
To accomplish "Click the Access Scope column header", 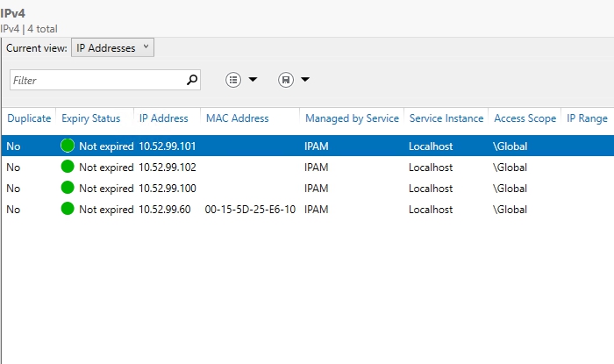I will (x=525, y=118).
